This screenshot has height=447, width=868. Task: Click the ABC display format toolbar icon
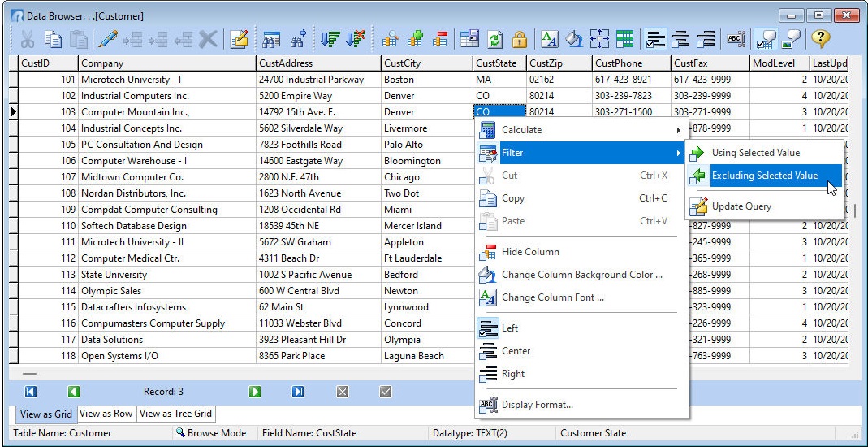pos(736,39)
